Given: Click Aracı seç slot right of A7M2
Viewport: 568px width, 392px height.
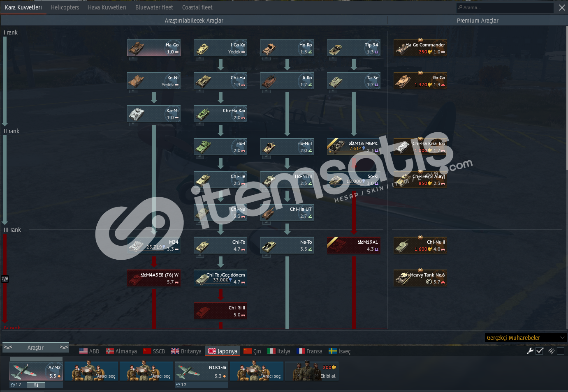Looking at the screenshot, I should tap(91, 371).
